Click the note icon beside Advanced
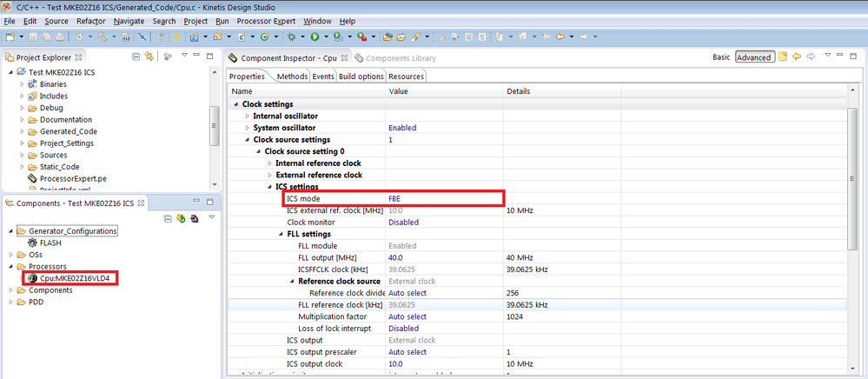 (782, 57)
